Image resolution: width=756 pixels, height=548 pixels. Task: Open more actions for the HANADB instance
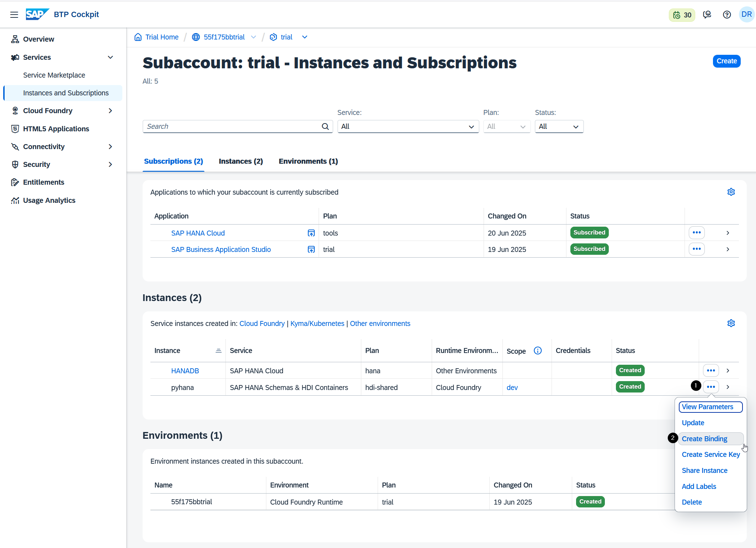710,370
